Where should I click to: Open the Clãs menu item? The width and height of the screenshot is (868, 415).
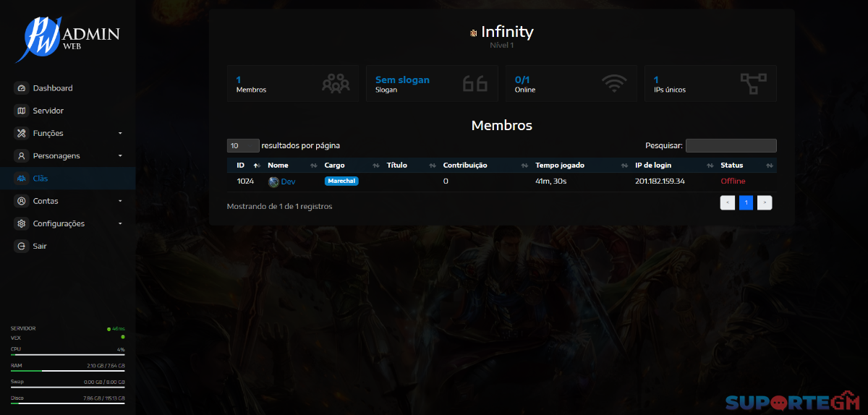tap(41, 179)
